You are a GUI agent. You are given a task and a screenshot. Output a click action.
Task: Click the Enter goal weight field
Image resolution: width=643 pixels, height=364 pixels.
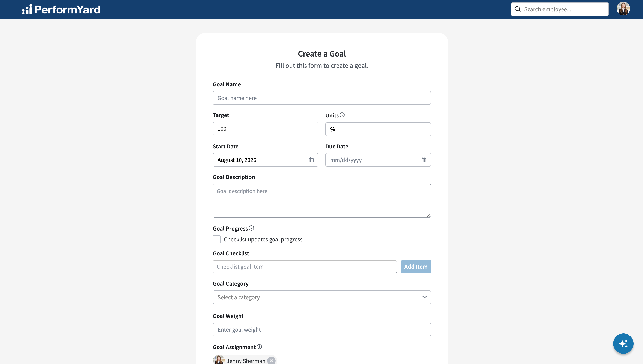[322, 330]
